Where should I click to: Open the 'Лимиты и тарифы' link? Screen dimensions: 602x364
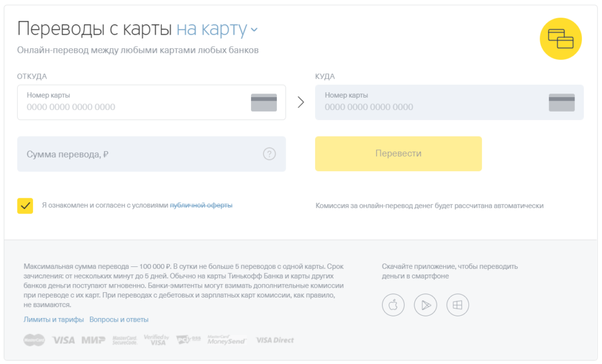pyautogui.click(x=53, y=319)
